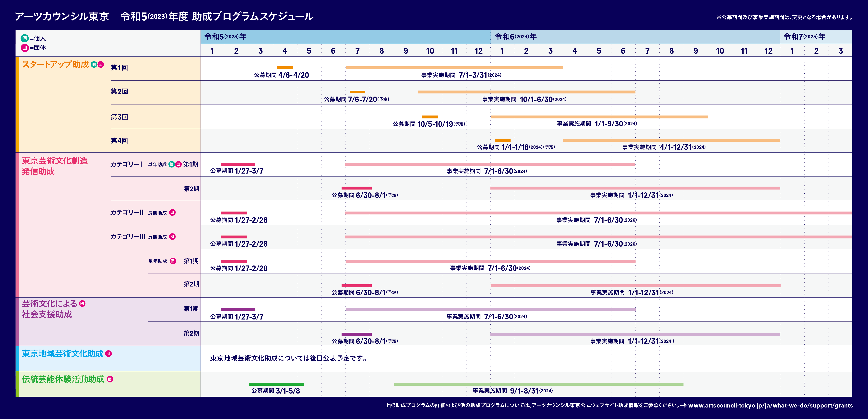Click the 団 badge beside 東京地域芸術文化助成
Screen dimensions: 868x419
(108, 353)
